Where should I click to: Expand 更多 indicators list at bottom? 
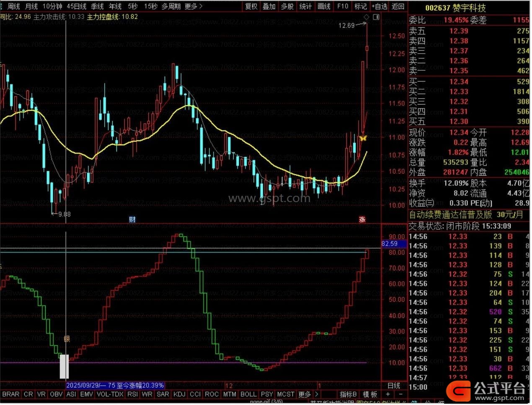308,394
